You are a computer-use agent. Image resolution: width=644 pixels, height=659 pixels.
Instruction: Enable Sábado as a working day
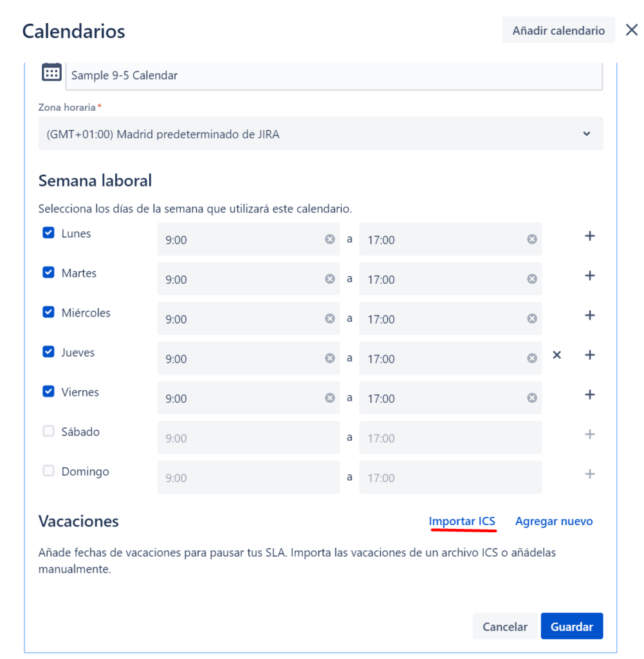pos(48,431)
